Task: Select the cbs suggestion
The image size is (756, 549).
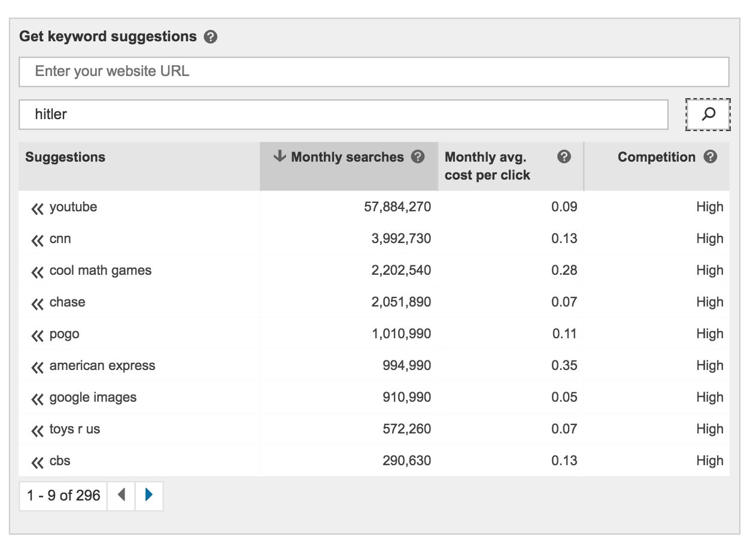Action: 60,461
